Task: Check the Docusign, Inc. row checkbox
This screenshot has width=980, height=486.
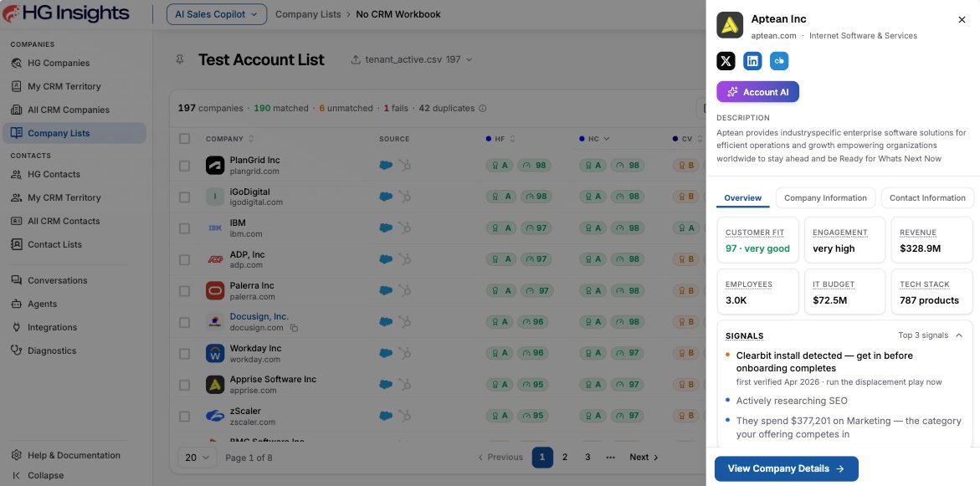Action: coord(184,322)
